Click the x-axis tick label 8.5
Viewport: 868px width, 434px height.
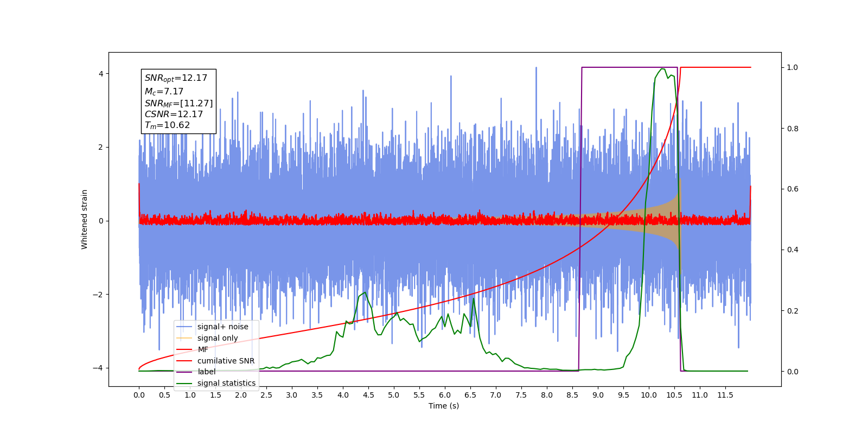coord(572,395)
